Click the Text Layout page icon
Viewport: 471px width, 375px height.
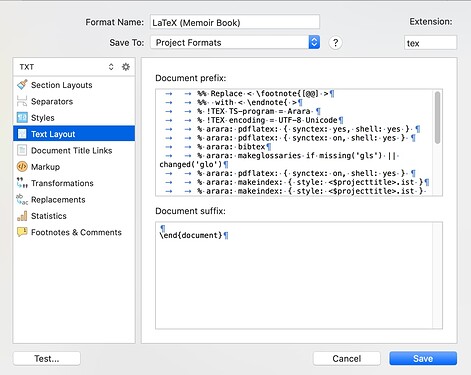pos(22,134)
